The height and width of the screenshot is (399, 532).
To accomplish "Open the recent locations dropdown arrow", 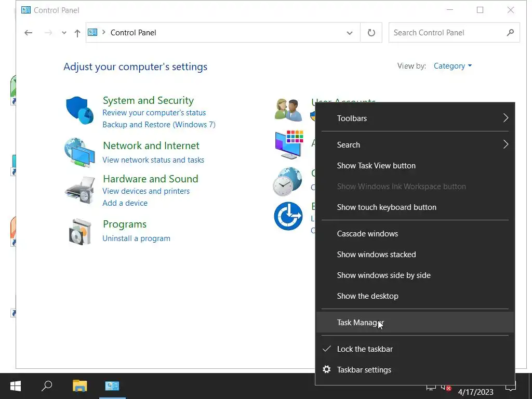I will pyautogui.click(x=64, y=33).
